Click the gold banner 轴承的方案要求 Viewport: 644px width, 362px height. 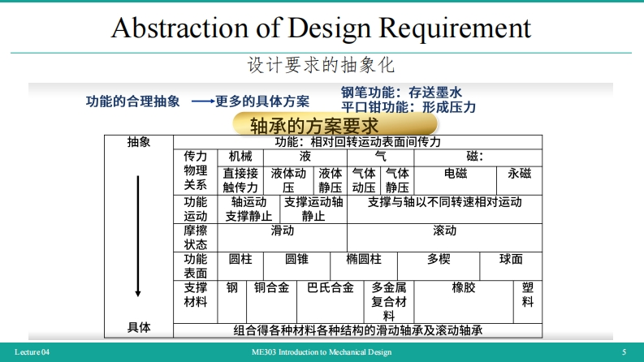(x=313, y=126)
